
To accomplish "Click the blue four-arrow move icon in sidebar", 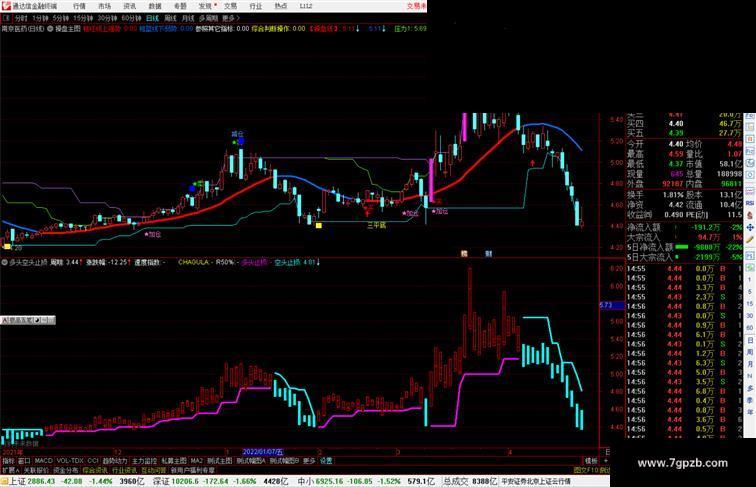I will point(750,227).
